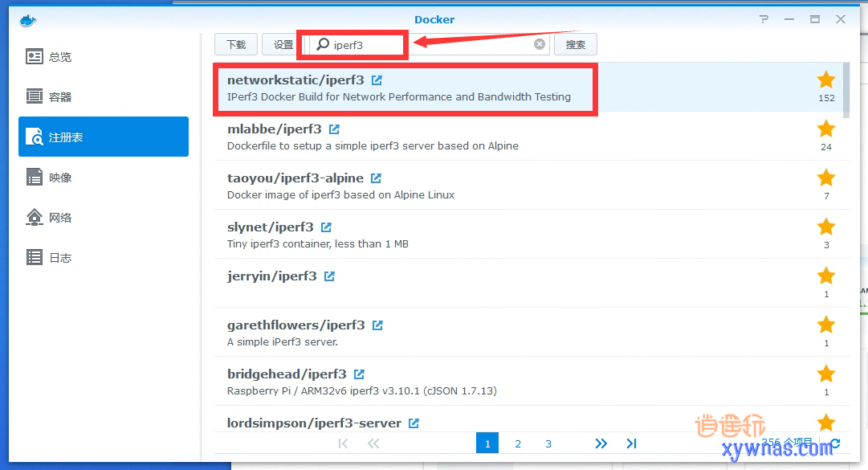Click the star icon of jerryin/iperf3
Image resolution: width=868 pixels, height=470 pixels.
[826, 276]
